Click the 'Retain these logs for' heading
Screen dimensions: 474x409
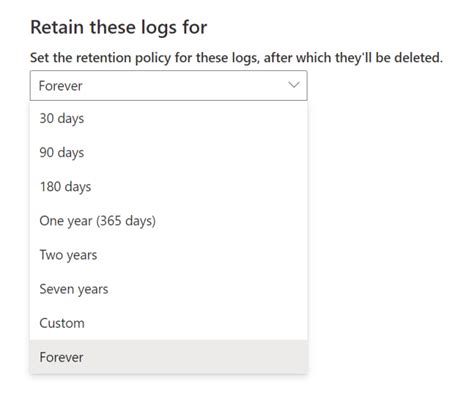pyautogui.click(x=119, y=28)
